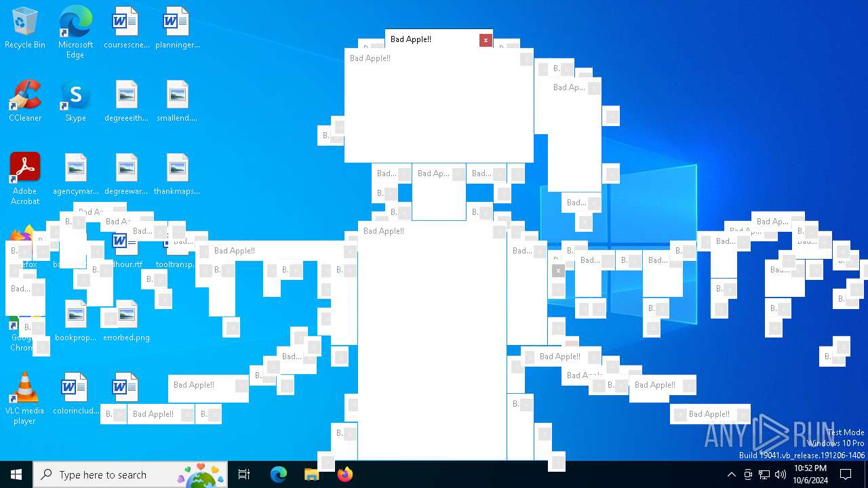This screenshot has height=488, width=868.
Task: Click the Type here to search box
Action: click(x=130, y=474)
